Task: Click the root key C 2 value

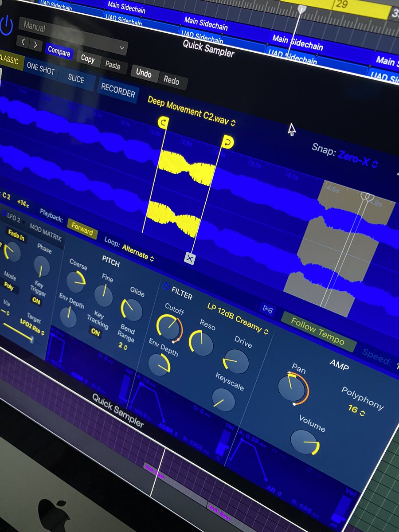Action: [x=6, y=196]
